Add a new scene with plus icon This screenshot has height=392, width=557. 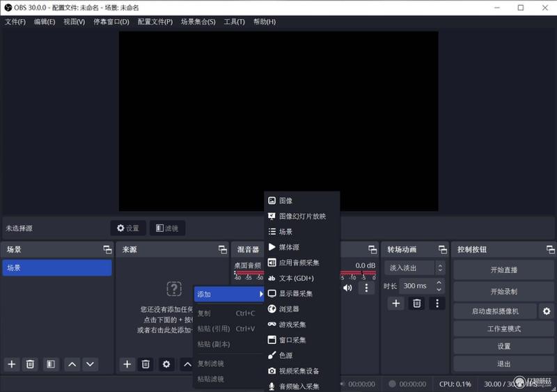click(x=12, y=364)
